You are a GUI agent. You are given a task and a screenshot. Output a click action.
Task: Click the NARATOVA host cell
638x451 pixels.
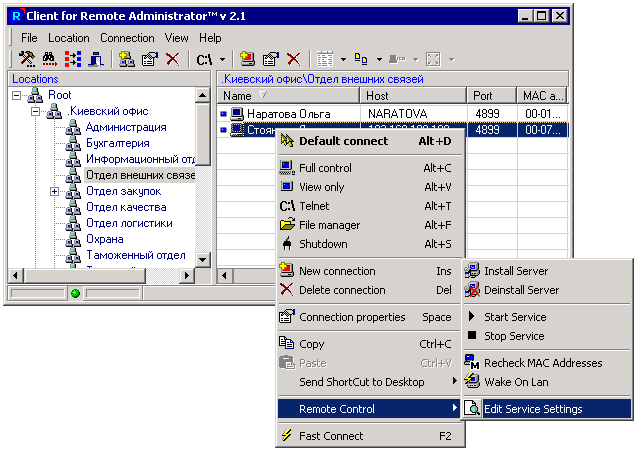398,114
